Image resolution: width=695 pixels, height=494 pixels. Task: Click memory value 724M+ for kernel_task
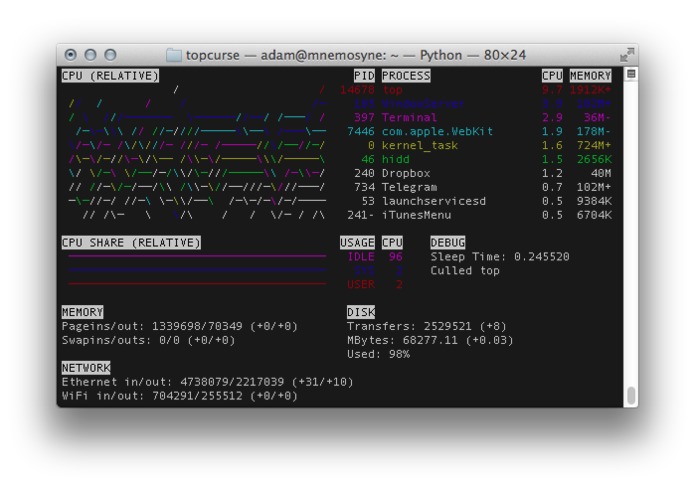pos(594,145)
